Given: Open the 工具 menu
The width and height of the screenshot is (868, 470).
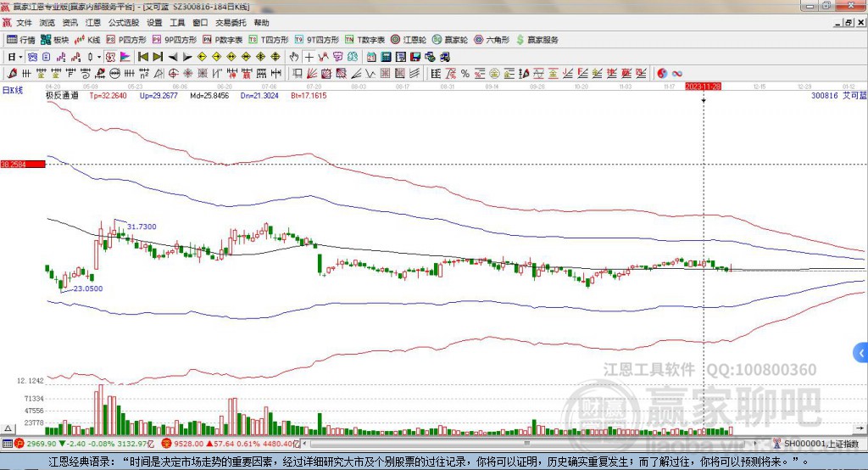Looking at the screenshot, I should pyautogui.click(x=177, y=23).
